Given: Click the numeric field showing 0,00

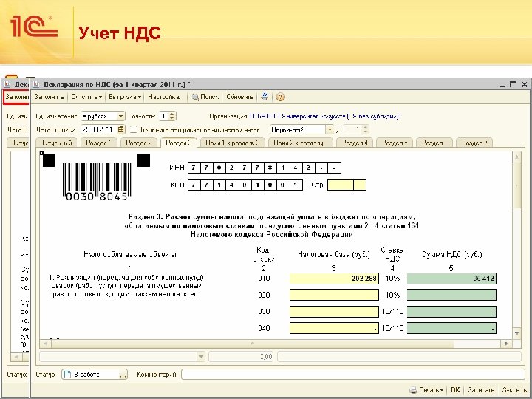Looking at the screenshot, I should [x=241, y=357].
